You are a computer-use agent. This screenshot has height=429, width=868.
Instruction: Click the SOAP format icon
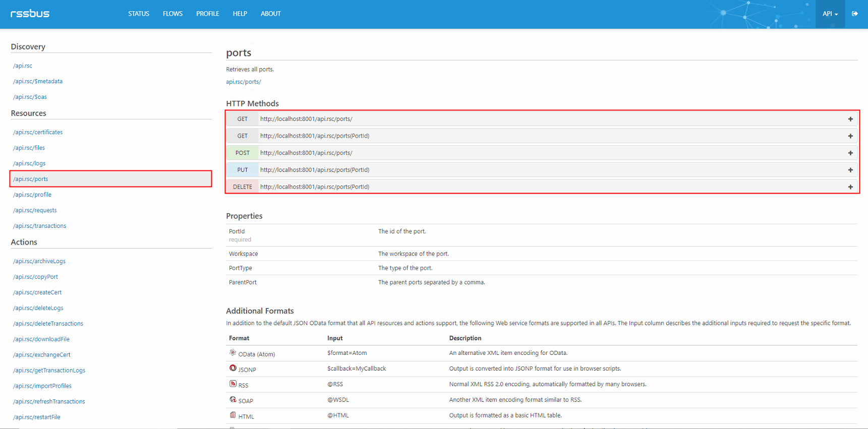point(233,400)
